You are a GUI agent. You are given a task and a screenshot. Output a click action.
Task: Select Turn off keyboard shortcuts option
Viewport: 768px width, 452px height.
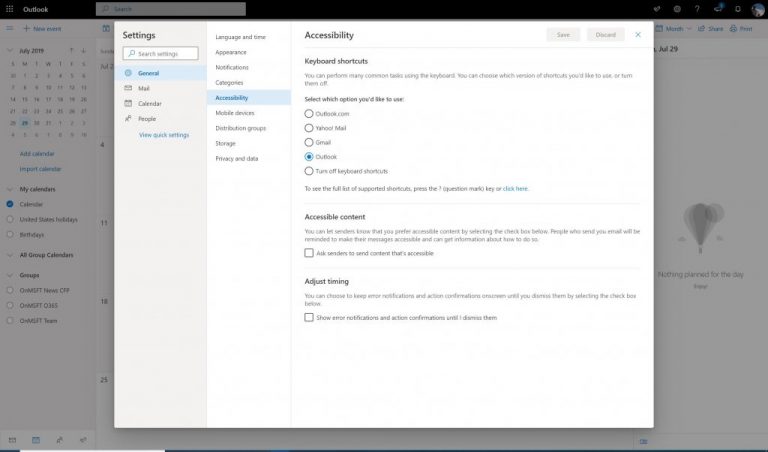[309, 171]
